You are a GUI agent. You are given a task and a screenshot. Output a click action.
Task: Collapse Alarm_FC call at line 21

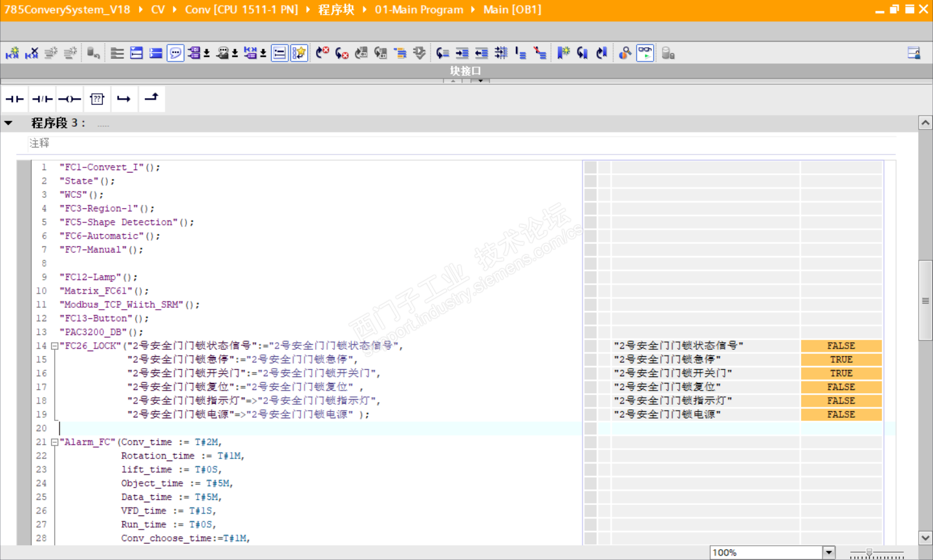tap(55, 442)
